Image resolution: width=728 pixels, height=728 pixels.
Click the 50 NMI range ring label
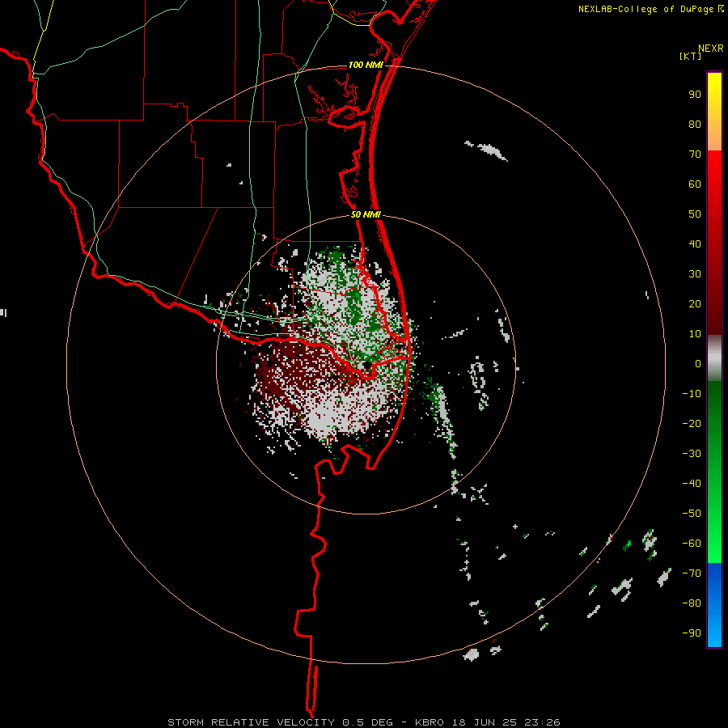point(366,214)
